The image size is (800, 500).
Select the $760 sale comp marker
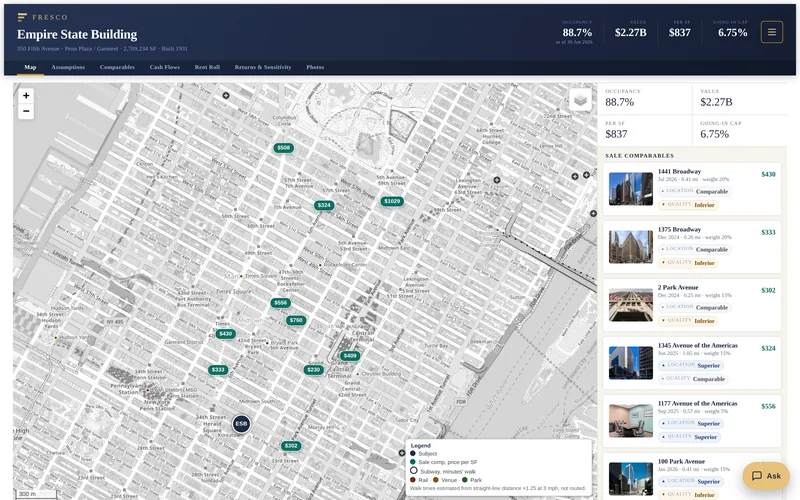[x=296, y=320]
